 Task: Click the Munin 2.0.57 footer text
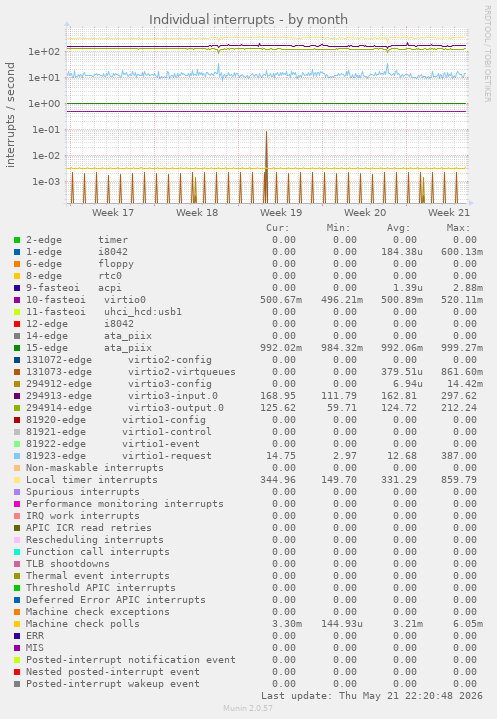click(x=248, y=708)
